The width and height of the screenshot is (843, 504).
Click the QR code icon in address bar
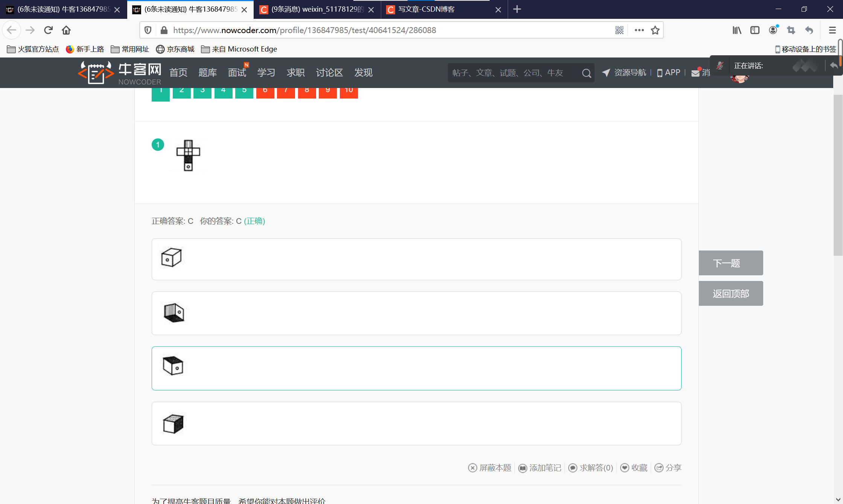point(619,30)
